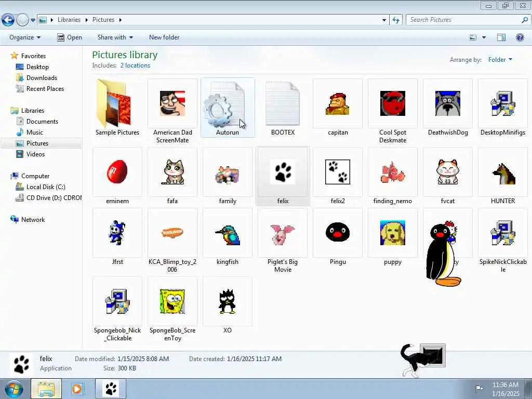The image size is (532, 399).
Task: Open the Organize dropdown menu
Action: [x=25, y=37]
